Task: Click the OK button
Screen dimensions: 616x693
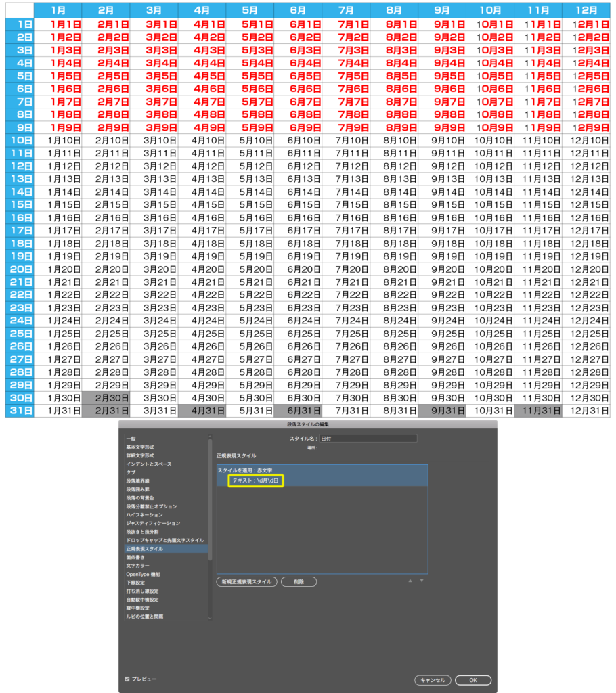Action: tap(473, 680)
